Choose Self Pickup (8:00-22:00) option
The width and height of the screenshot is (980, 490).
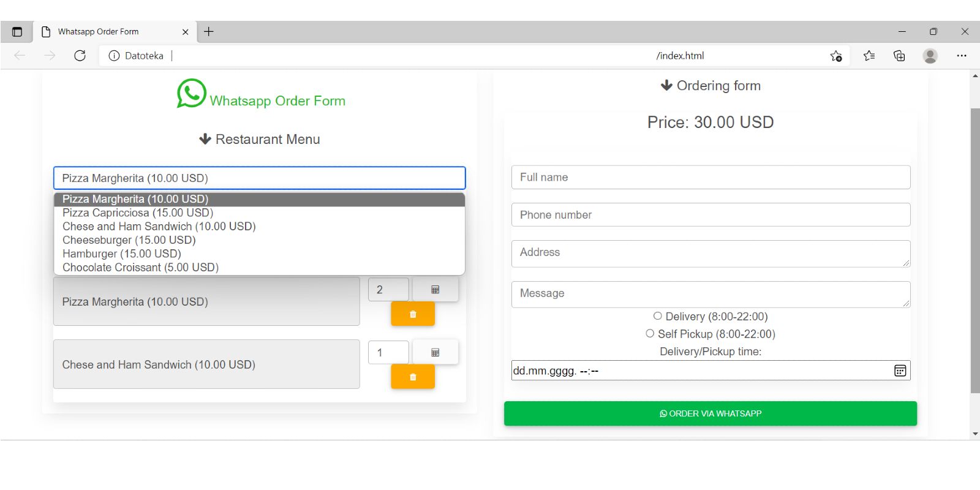click(650, 334)
